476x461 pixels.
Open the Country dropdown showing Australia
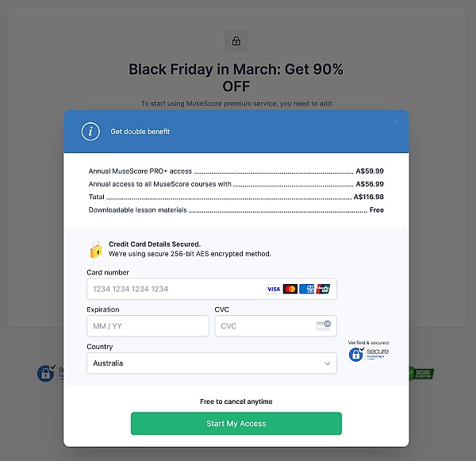coord(211,363)
